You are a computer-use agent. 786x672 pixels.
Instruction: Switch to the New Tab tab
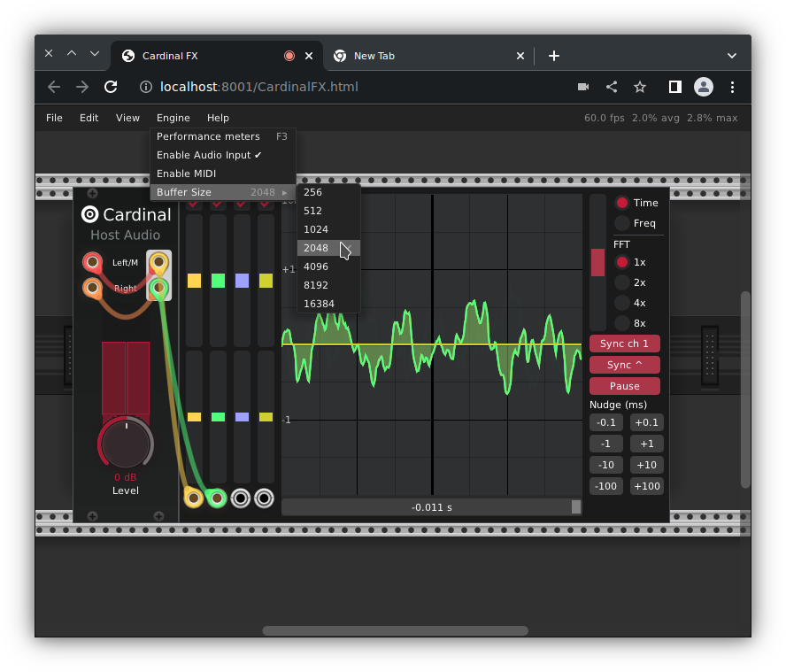pos(428,56)
